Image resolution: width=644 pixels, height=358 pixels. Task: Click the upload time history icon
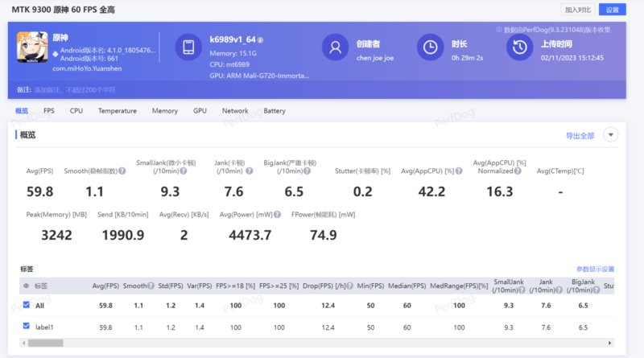click(519, 48)
